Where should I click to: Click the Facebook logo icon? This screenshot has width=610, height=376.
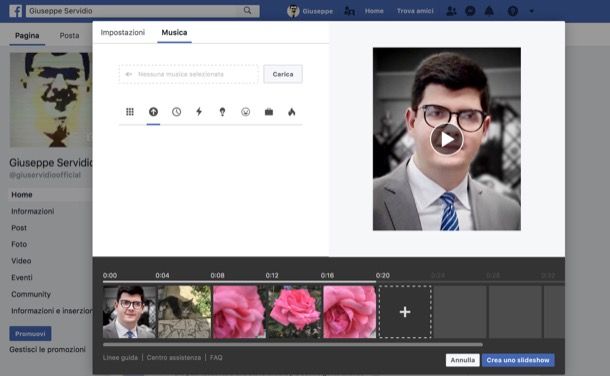(16, 11)
